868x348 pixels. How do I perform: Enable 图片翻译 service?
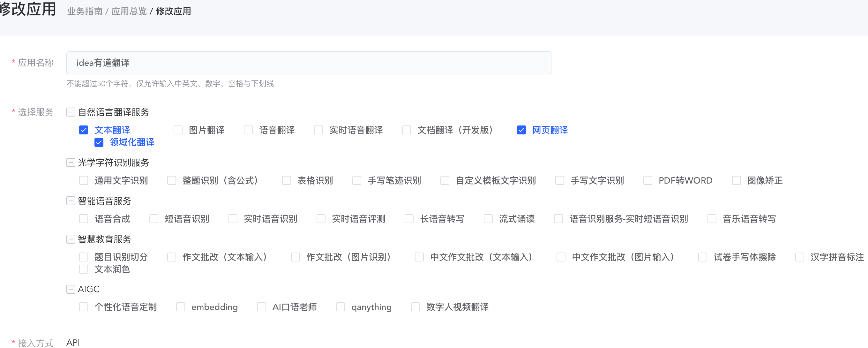pyautogui.click(x=178, y=130)
